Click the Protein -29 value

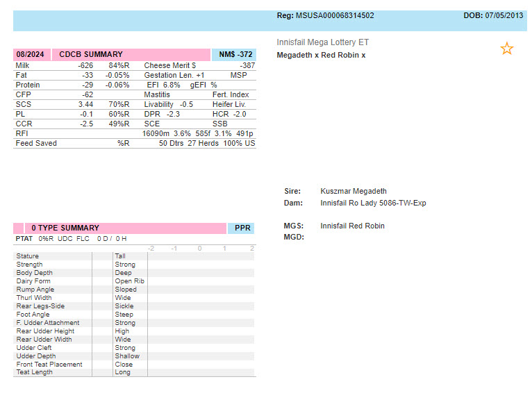[x=88, y=85]
